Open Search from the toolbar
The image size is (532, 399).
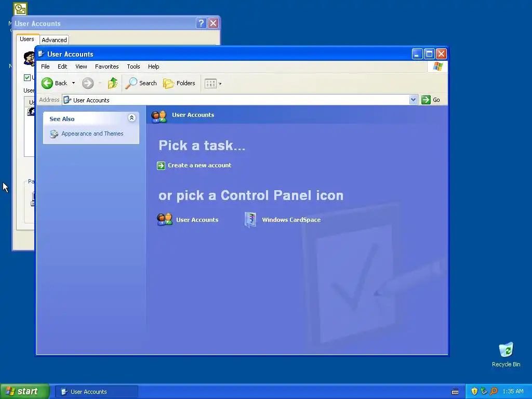(141, 83)
